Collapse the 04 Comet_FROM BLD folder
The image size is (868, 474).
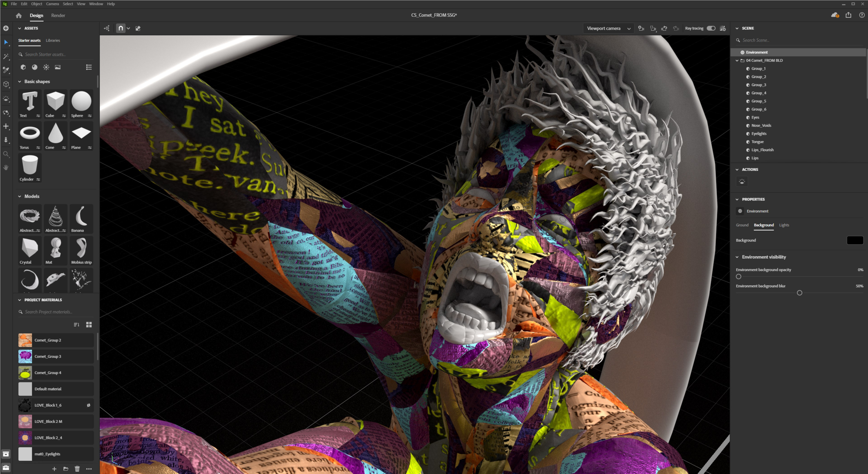(x=737, y=61)
